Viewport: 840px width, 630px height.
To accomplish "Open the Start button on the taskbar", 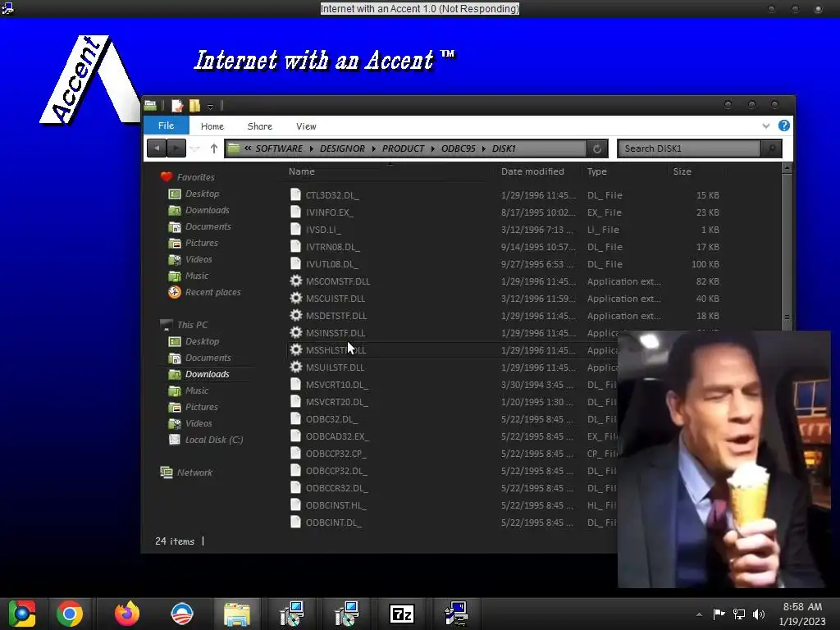I will pos(22,614).
